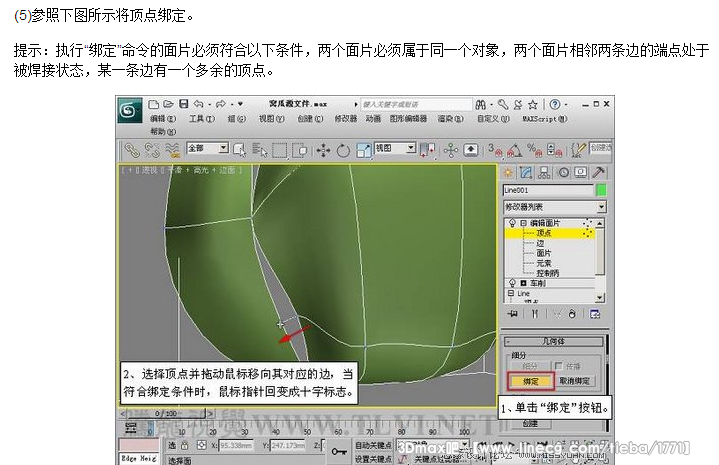Click the Use Pivot Point Center icon

(x=427, y=150)
